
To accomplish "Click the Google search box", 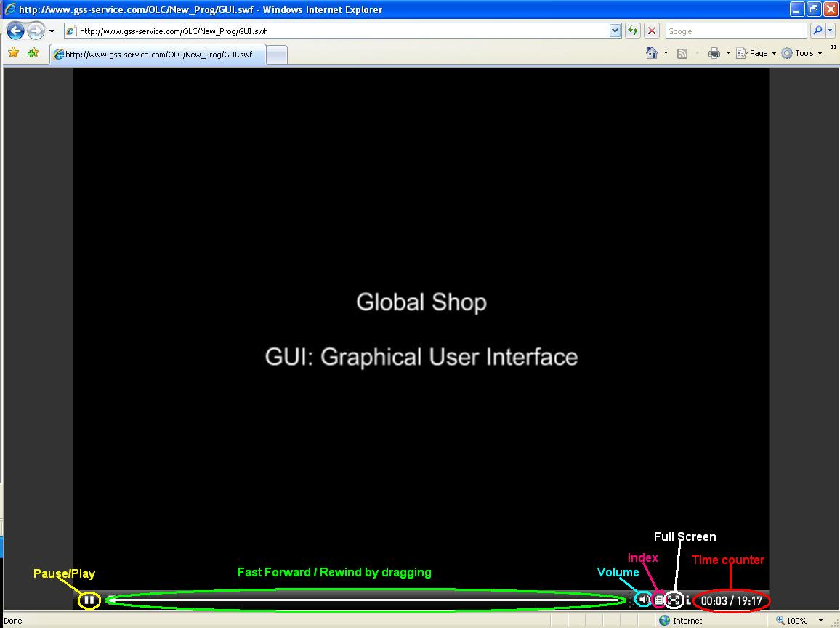I will click(x=736, y=31).
